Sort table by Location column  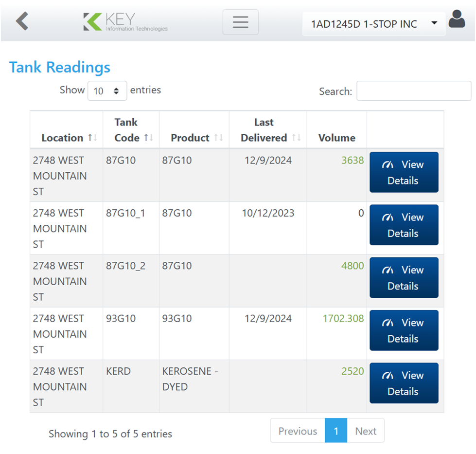click(x=67, y=130)
